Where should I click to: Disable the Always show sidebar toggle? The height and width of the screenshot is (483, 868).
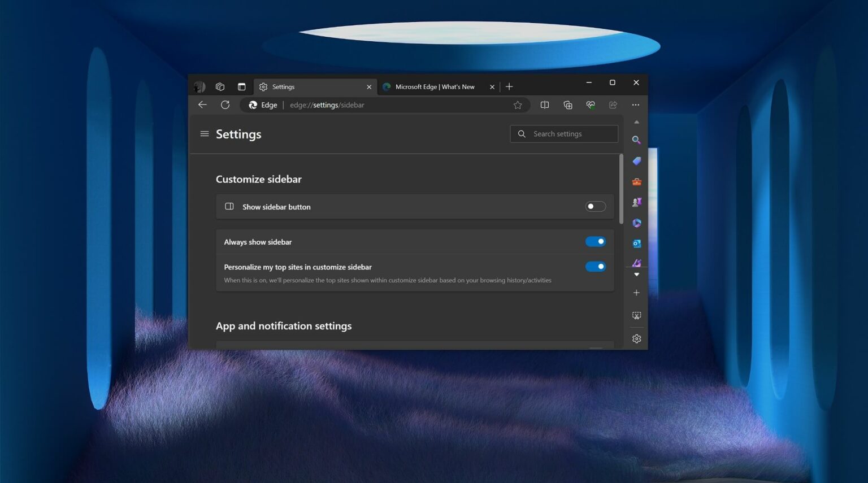point(595,241)
